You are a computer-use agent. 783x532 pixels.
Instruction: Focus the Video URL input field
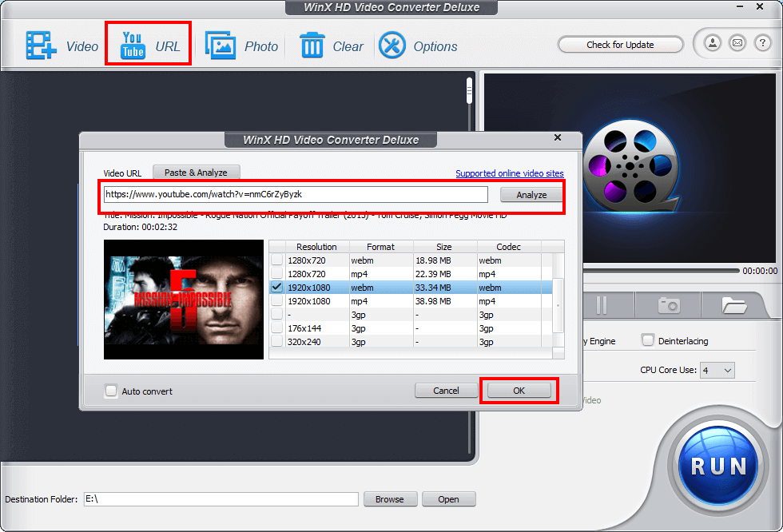pos(296,195)
